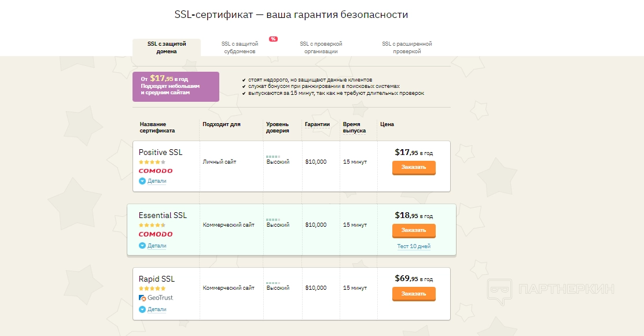Expand details for Positive SSL
Screen dimensions: 644x336
(153, 181)
